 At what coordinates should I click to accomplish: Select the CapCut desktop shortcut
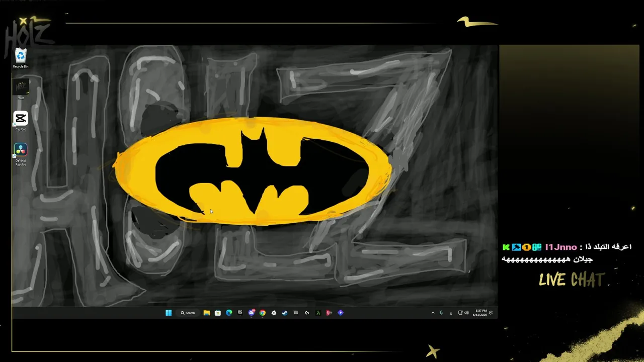point(21,121)
